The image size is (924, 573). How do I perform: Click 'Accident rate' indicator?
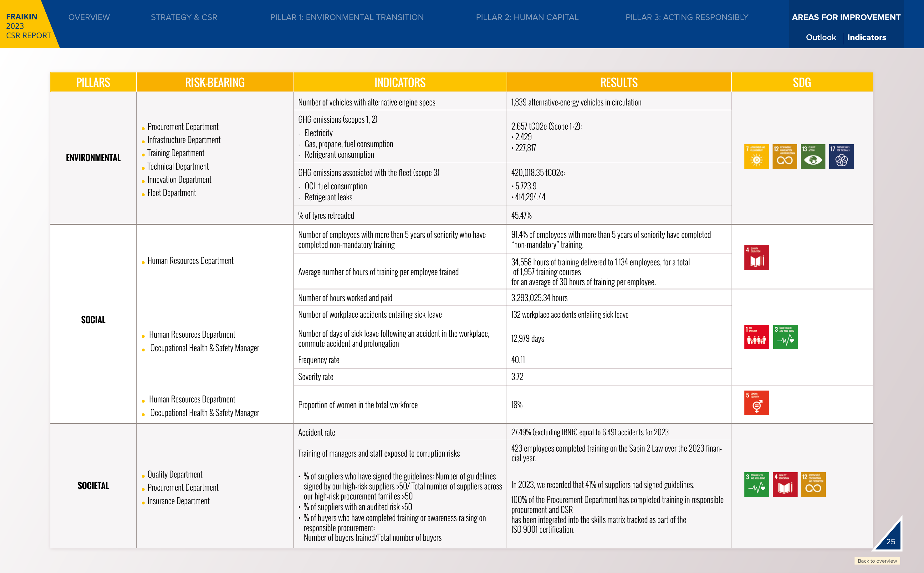(316, 432)
